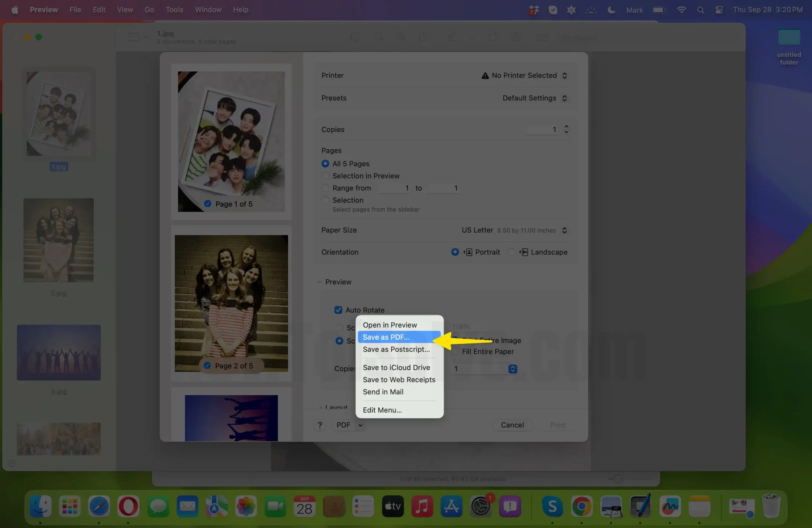Open Spotlight search from the menu bar

click(x=700, y=10)
